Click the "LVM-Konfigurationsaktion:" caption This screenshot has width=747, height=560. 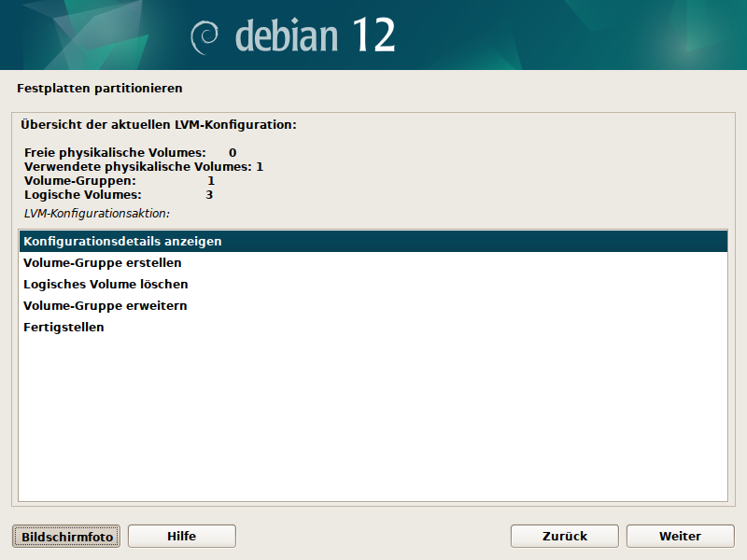click(x=96, y=213)
